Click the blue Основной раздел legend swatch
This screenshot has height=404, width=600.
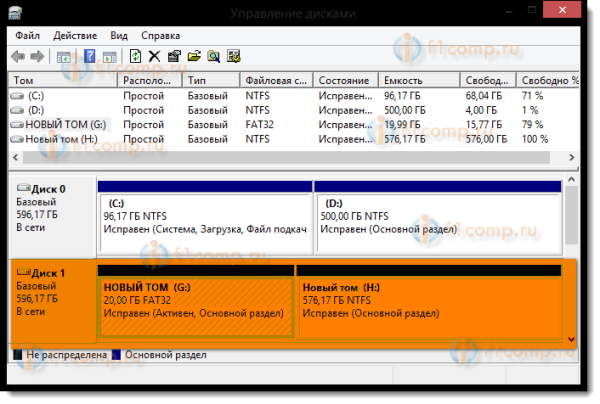pyautogui.click(x=118, y=355)
